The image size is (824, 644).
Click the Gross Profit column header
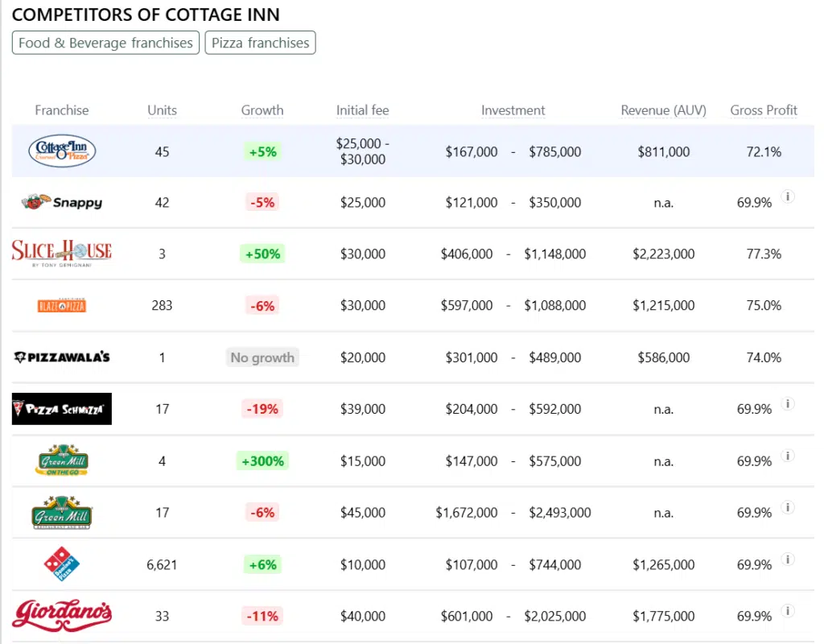click(763, 110)
